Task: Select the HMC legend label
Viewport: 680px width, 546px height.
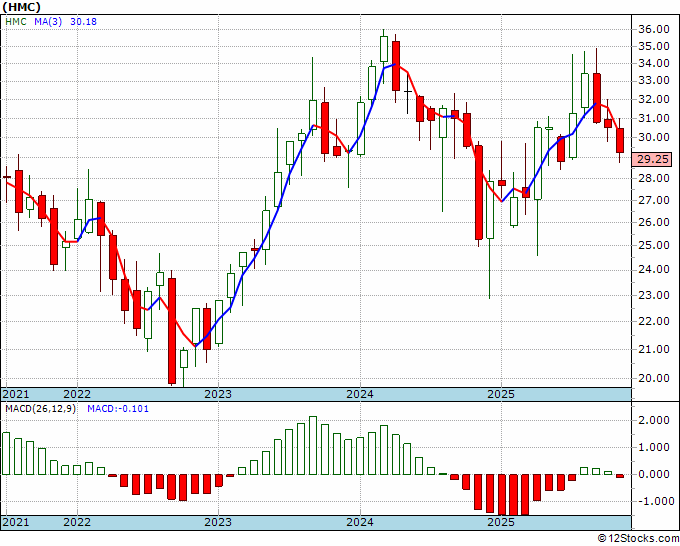Action: click(16, 22)
